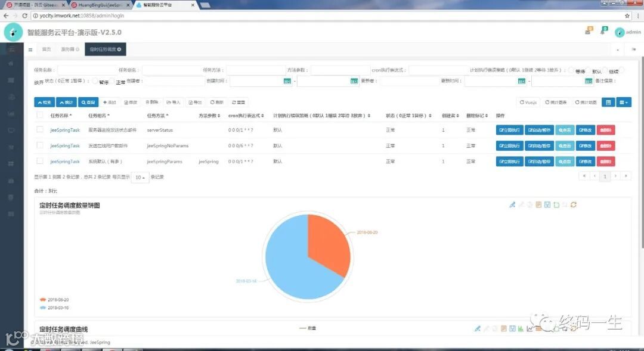Click the Vue.js button
This screenshot has width=644, height=351.
coord(528,102)
